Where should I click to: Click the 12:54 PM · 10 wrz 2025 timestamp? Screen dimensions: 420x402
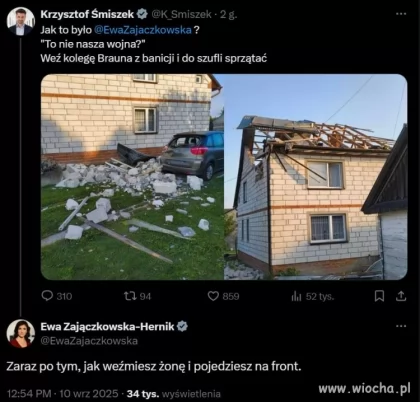click(63, 394)
